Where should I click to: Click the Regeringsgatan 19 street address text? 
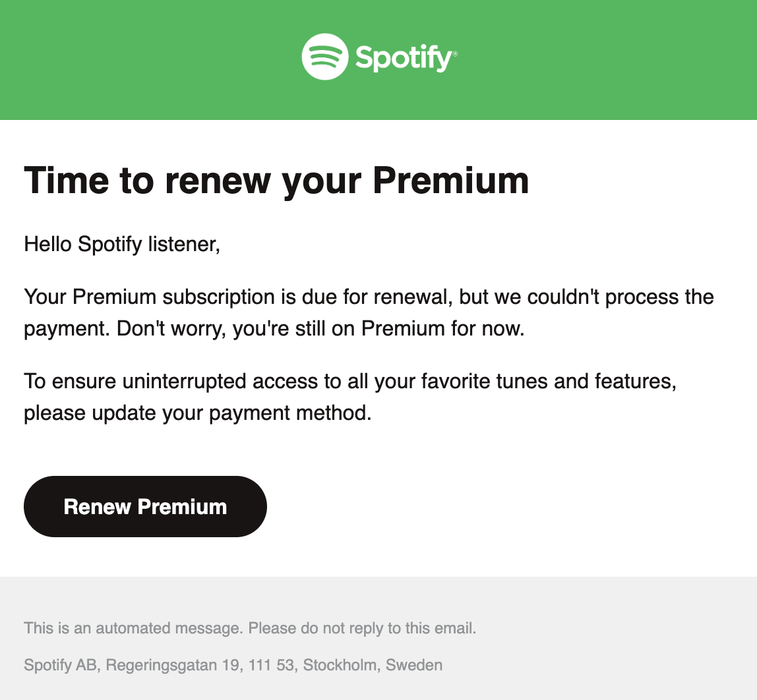[x=173, y=665]
